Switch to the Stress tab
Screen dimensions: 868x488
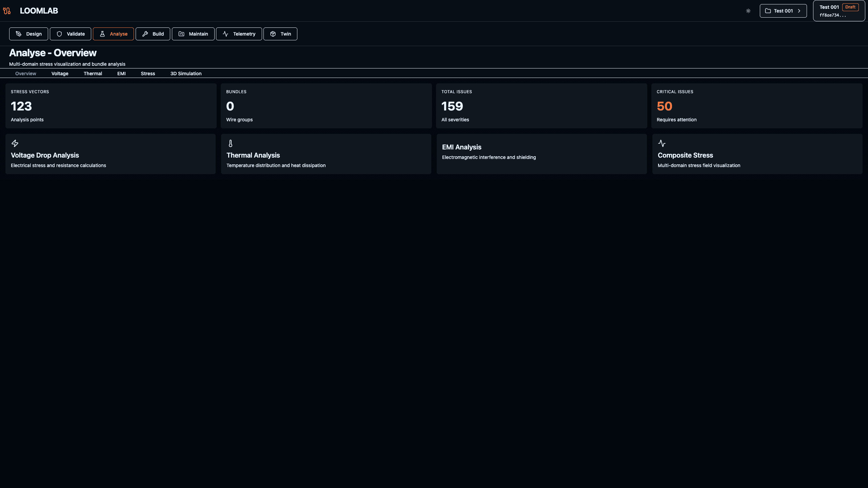click(x=148, y=74)
